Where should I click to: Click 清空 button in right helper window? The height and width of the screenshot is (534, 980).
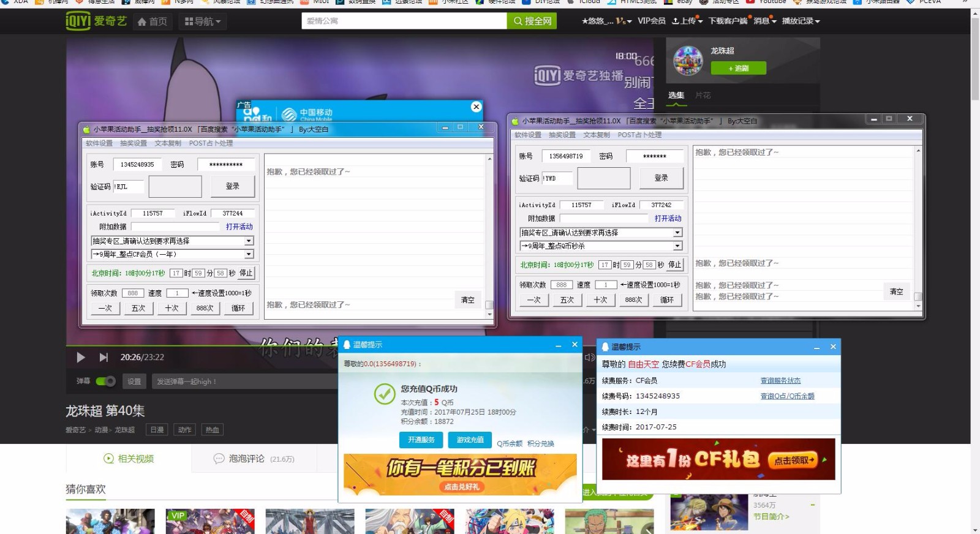(x=897, y=291)
